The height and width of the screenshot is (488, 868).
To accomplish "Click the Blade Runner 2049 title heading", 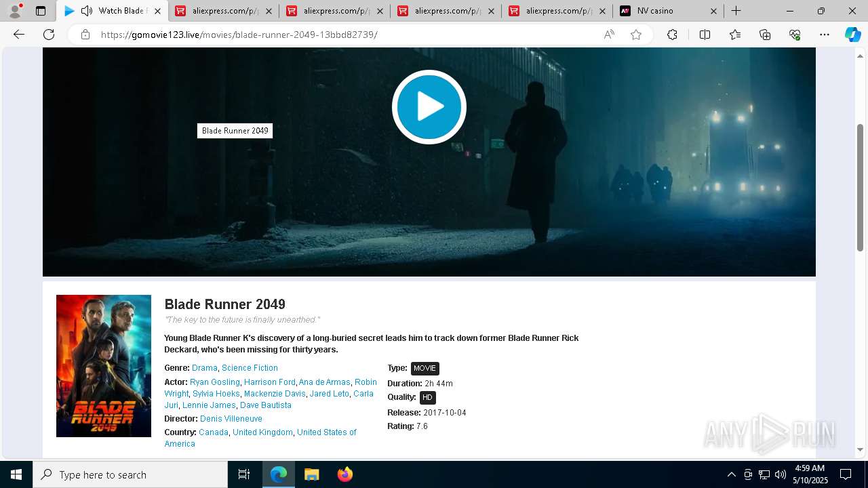I will [x=225, y=304].
